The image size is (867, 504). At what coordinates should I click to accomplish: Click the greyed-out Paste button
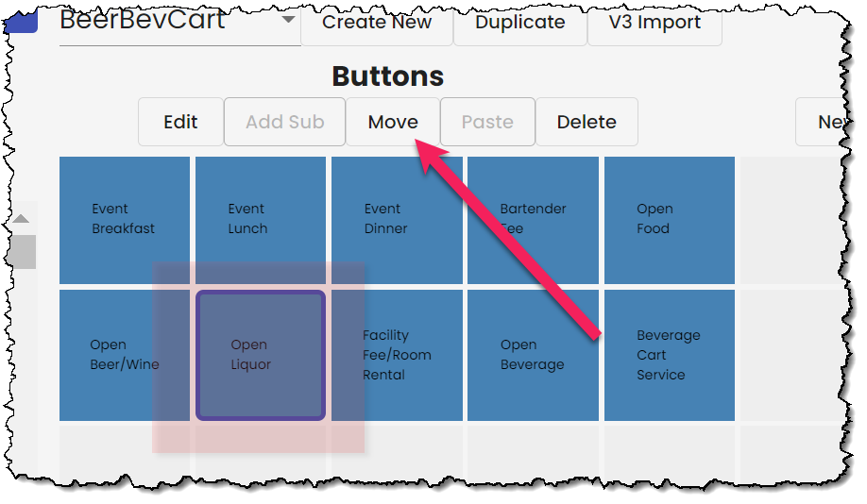point(487,122)
